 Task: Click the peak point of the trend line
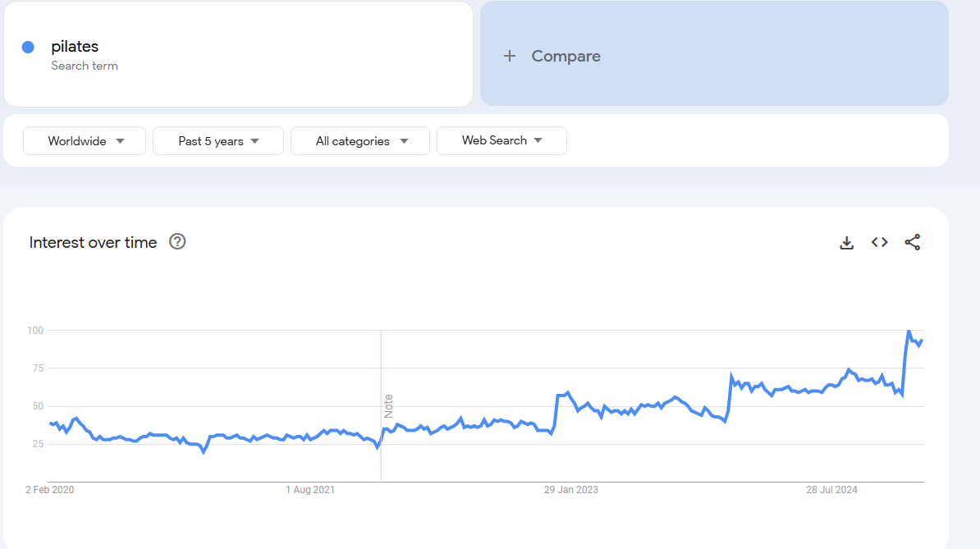pos(909,331)
